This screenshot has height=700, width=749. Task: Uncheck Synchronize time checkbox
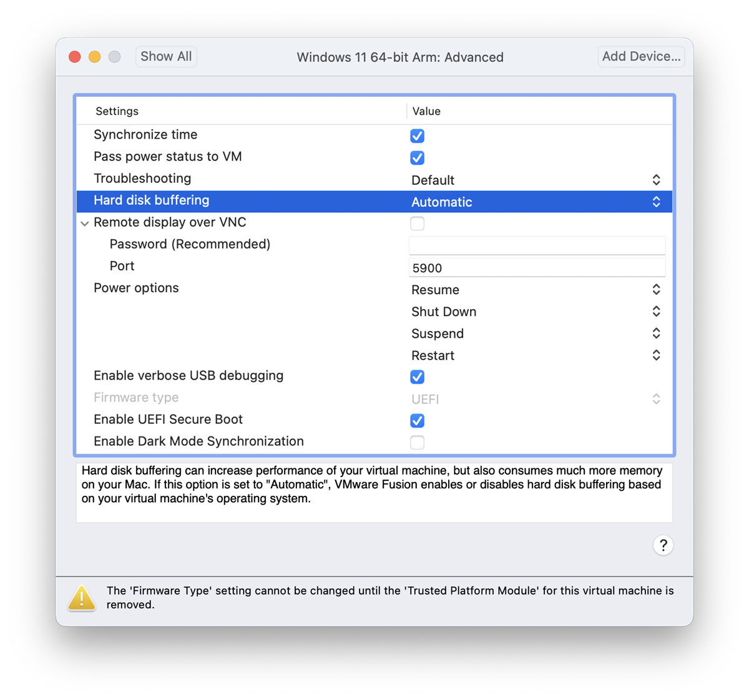[x=418, y=136]
